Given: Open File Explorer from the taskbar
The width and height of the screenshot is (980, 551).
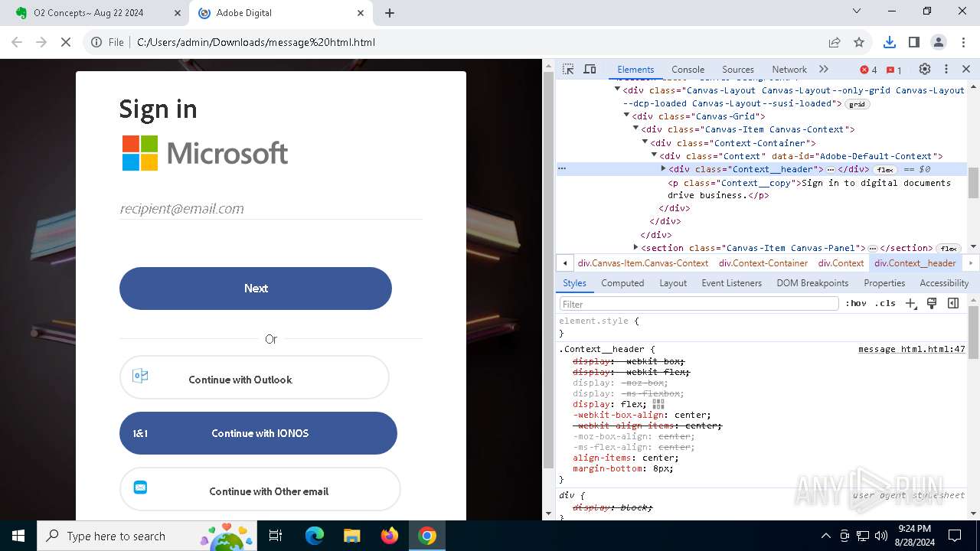Looking at the screenshot, I should click(351, 536).
